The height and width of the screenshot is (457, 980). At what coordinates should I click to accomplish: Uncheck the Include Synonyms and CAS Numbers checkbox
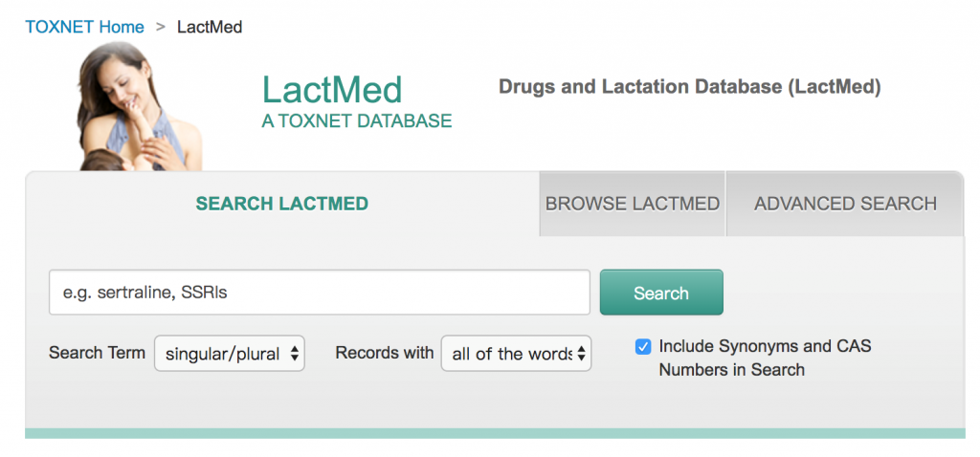(x=642, y=346)
